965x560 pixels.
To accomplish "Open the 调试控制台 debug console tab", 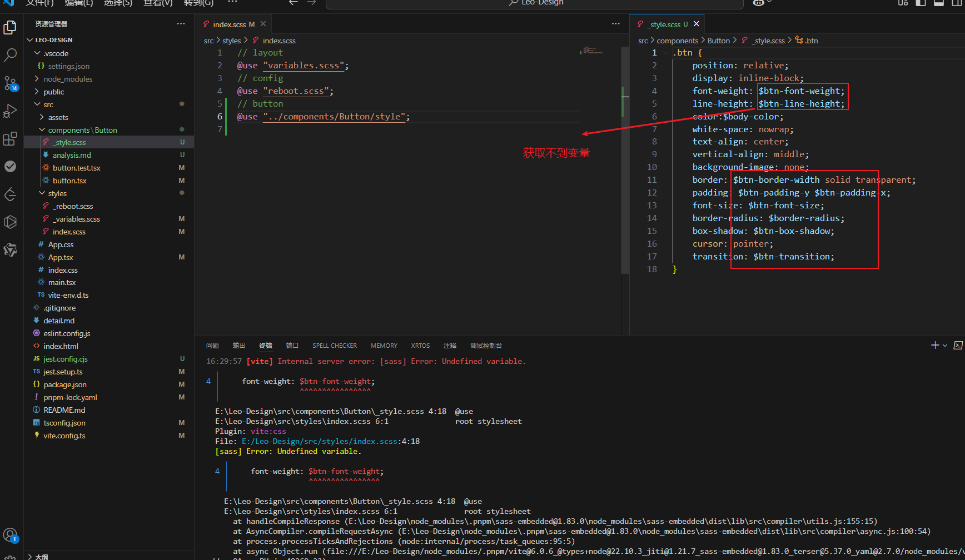I will (x=486, y=346).
